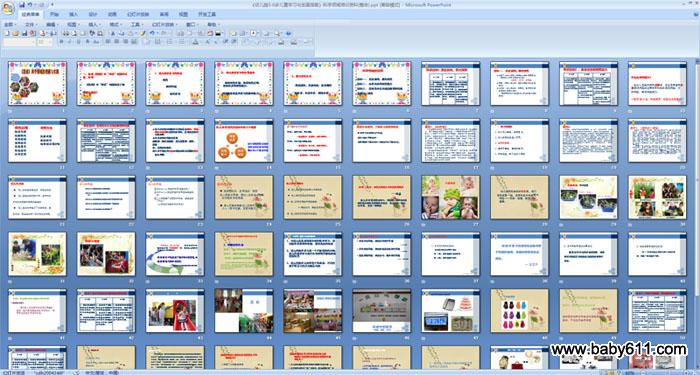The image size is (700, 375).
Task: Open the 工具 menu in the classic menu bar
Action: click(x=137, y=25)
